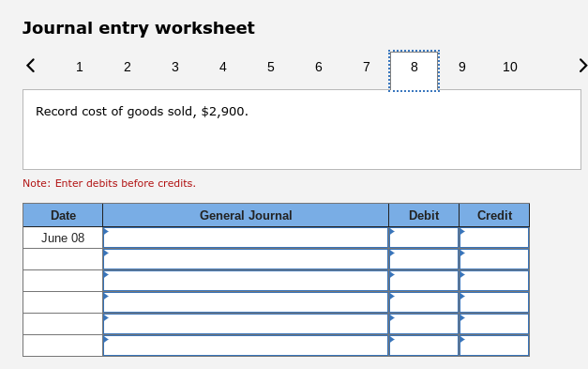Open journal entry tab 10

[x=510, y=67]
